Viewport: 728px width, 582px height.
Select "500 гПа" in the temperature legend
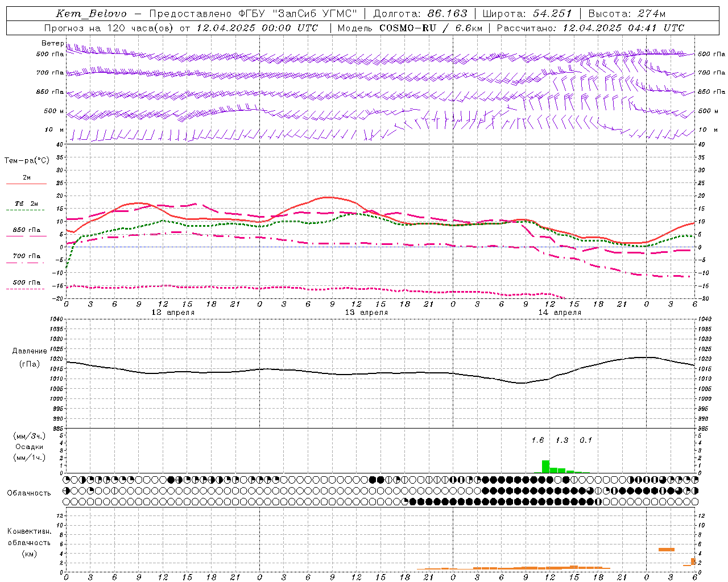[27, 282]
